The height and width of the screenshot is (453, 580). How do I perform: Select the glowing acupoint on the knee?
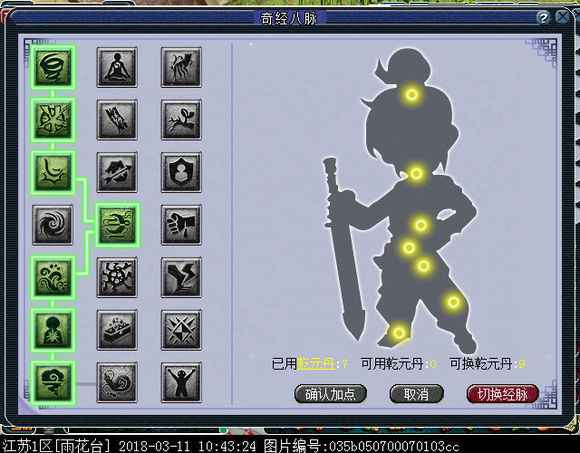[x=453, y=302]
